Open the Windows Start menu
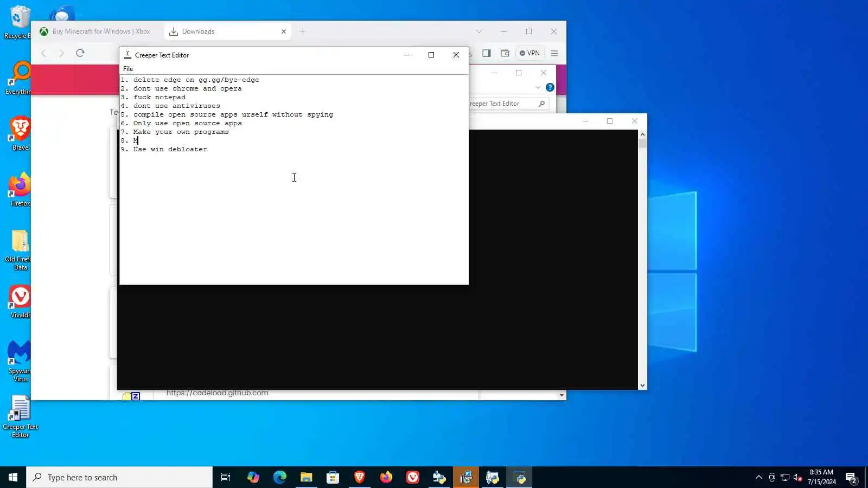This screenshot has width=868, height=488. click(x=13, y=477)
